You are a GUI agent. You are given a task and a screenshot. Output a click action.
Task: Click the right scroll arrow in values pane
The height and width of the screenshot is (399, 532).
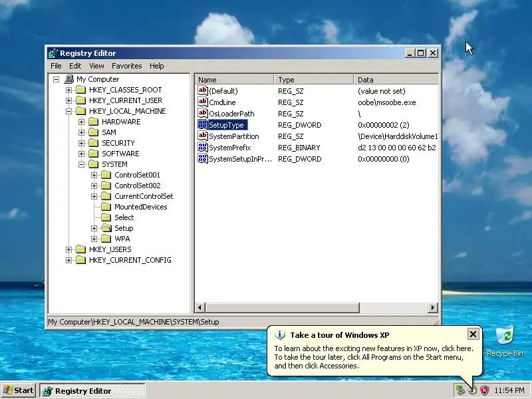click(433, 308)
